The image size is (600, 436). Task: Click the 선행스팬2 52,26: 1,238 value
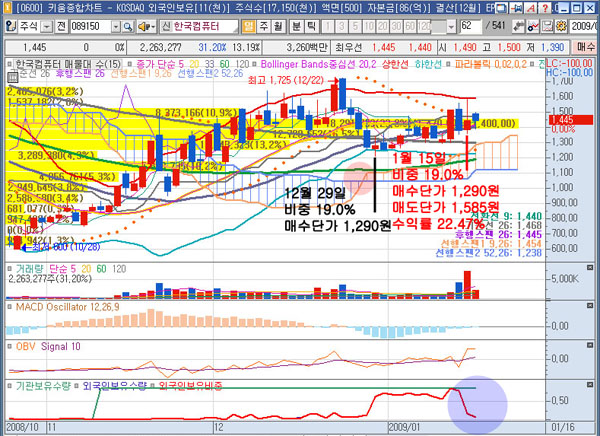tap(489, 253)
